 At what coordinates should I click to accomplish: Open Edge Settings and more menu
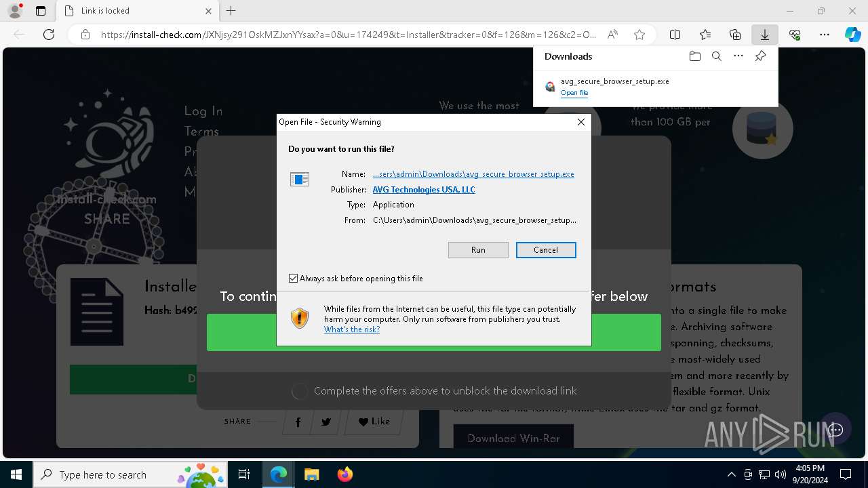(824, 35)
